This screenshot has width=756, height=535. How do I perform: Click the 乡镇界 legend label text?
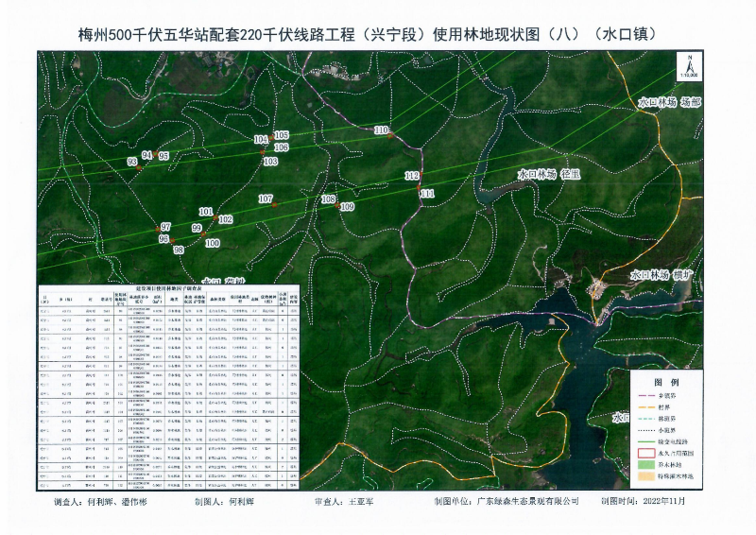667,396
